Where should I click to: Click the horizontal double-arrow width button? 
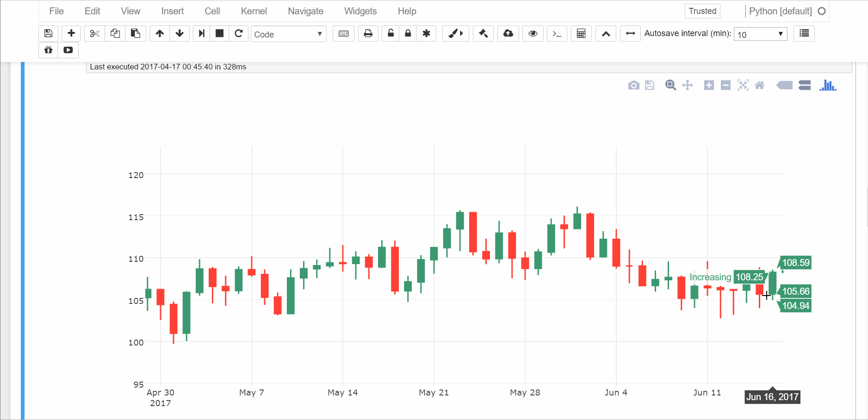pos(630,33)
